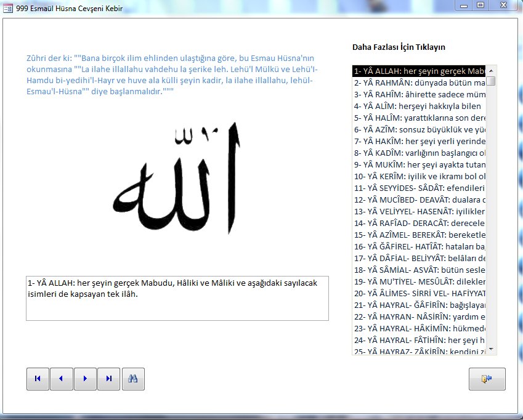The image size is (523, 420).
Task: Select "23- YÂ HAYRAL- HÂKİMÎN" in list
Action: tap(419, 328)
